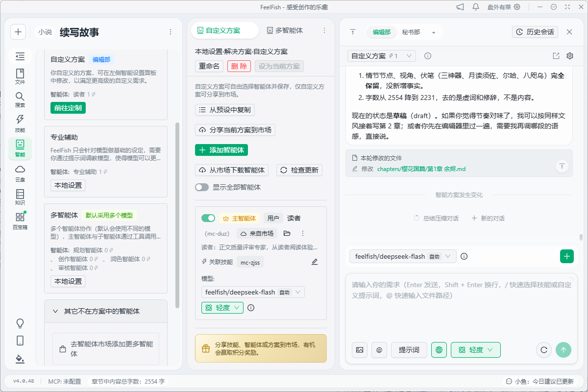
Task: Toggle the 主智能体 switch for 读者 agent
Action: 208,218
